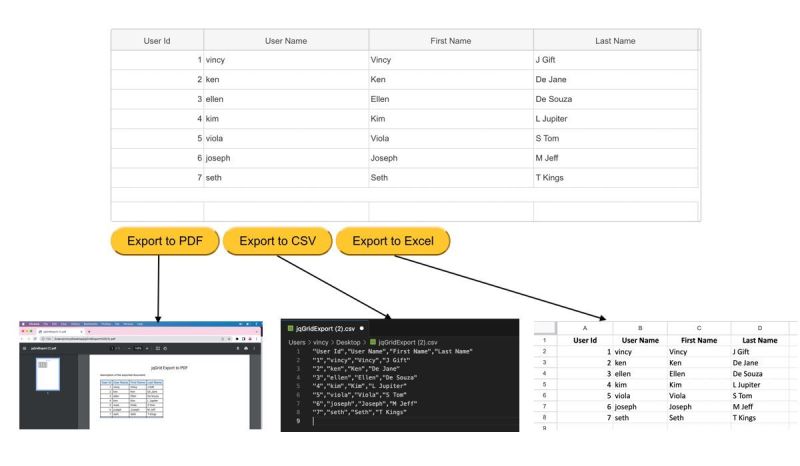Click 'S Tom' in grid Last Name column
Viewport: 800px width, 466px height.
tap(615, 138)
